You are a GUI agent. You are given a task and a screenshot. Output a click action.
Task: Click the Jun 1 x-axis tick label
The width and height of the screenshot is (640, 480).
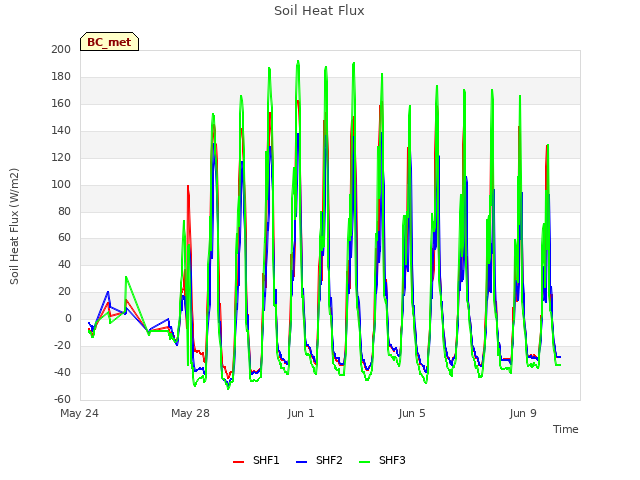[301, 413]
